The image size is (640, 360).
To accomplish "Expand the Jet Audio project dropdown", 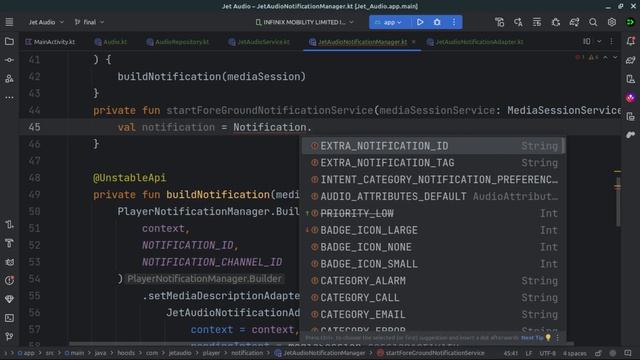I will pos(46,22).
